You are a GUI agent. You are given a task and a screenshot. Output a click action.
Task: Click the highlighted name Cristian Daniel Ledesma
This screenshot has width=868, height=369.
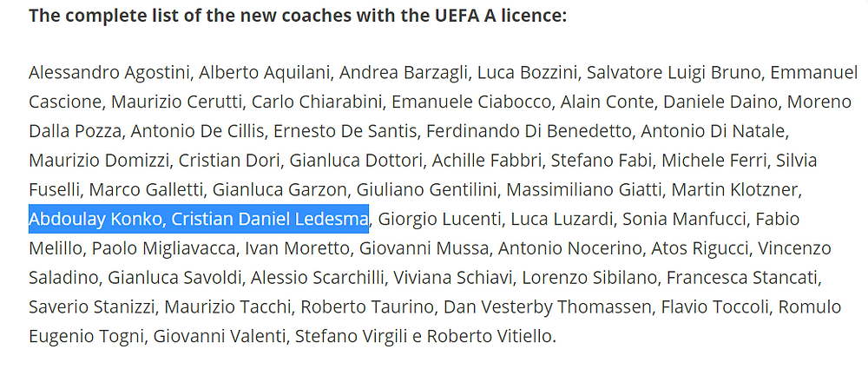pyautogui.click(x=270, y=219)
